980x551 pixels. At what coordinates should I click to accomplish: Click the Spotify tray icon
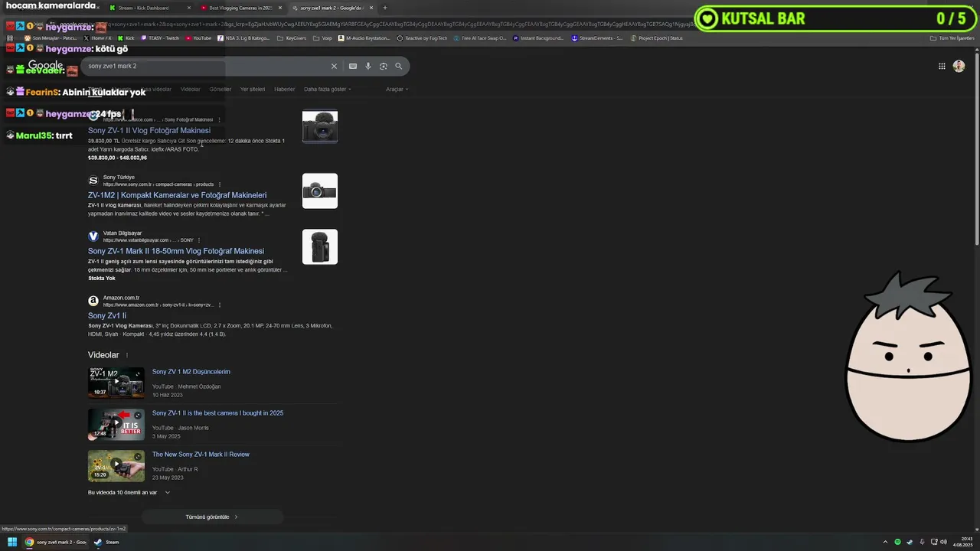pos(897,542)
